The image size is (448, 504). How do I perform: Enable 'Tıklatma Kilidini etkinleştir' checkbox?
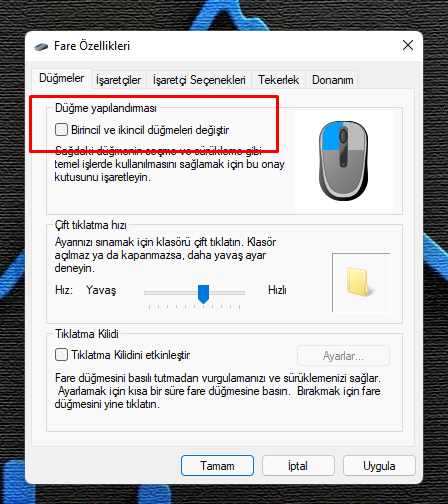click(x=61, y=355)
